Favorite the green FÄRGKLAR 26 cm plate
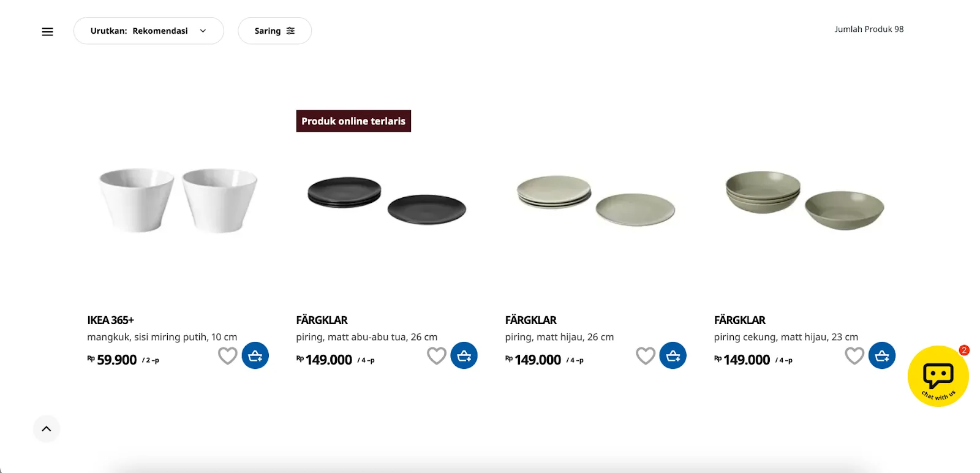Screen dimensions: 980x473 coord(646,355)
